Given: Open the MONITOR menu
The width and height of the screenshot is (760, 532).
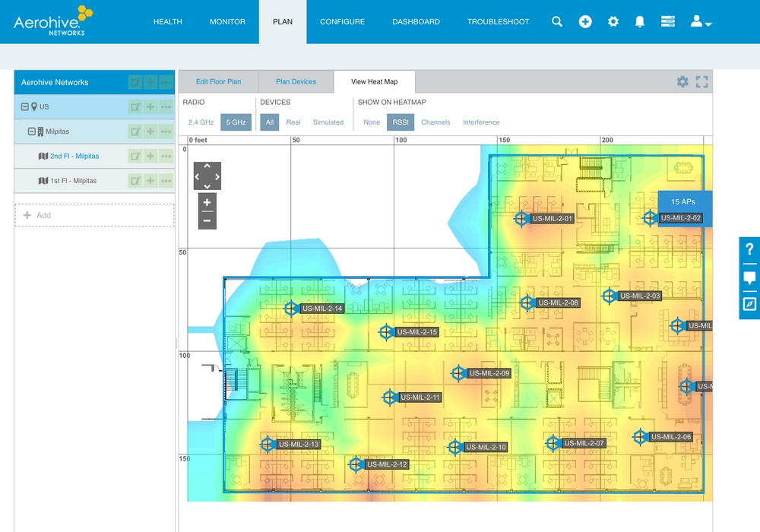Looking at the screenshot, I should click(x=227, y=22).
